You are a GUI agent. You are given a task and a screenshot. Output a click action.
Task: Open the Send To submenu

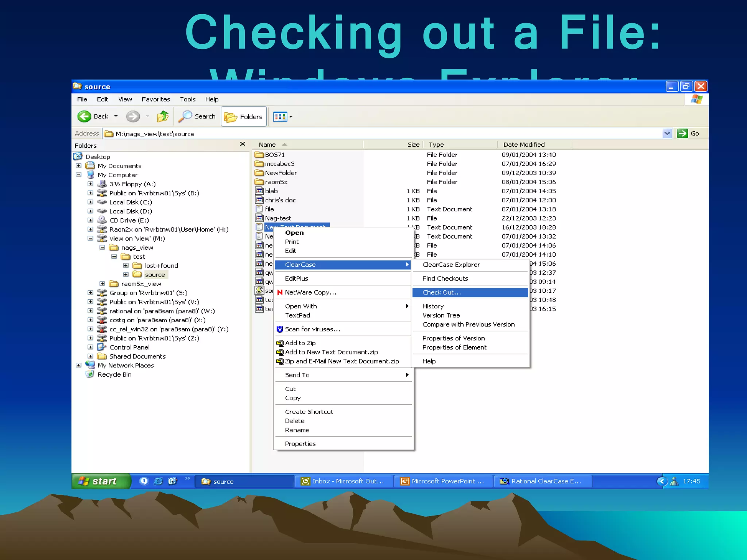344,375
